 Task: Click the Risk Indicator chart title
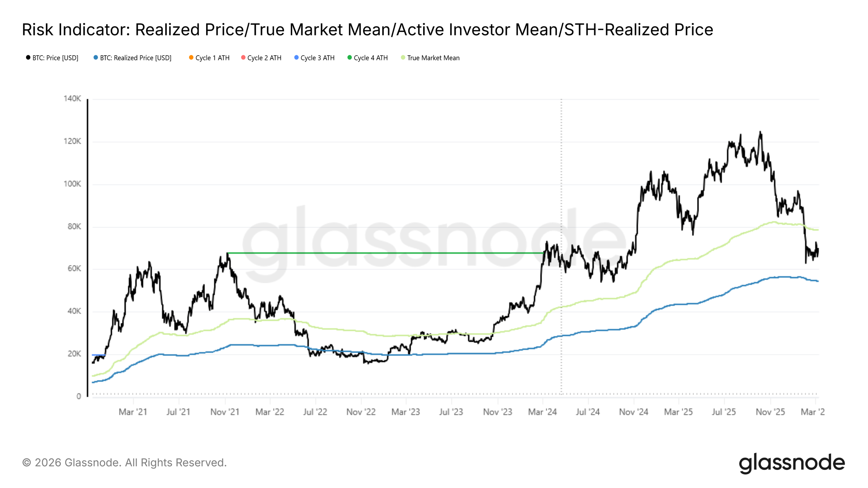367,30
